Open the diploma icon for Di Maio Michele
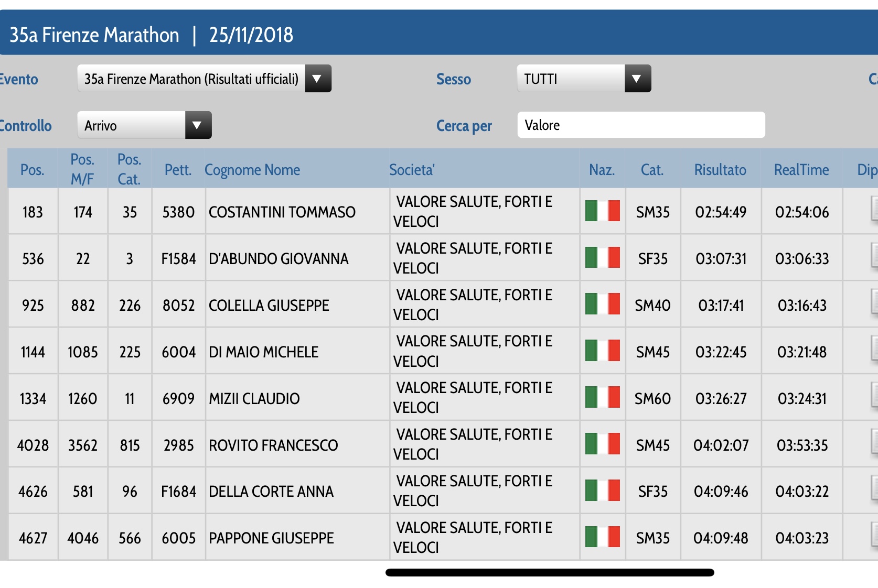This screenshot has width=878, height=588. tap(874, 350)
